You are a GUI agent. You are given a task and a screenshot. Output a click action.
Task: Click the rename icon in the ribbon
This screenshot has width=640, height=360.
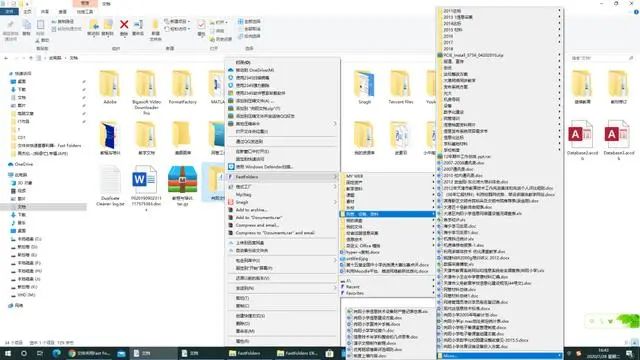coord(138,24)
